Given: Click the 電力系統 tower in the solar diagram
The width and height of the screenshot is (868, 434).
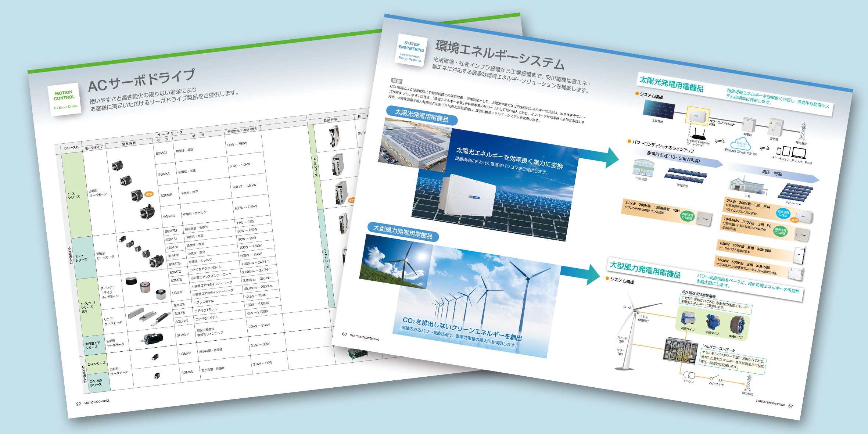Looking at the screenshot, I should coord(803,132).
